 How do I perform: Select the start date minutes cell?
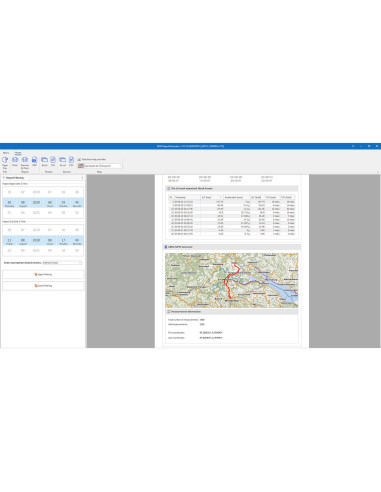63,203
